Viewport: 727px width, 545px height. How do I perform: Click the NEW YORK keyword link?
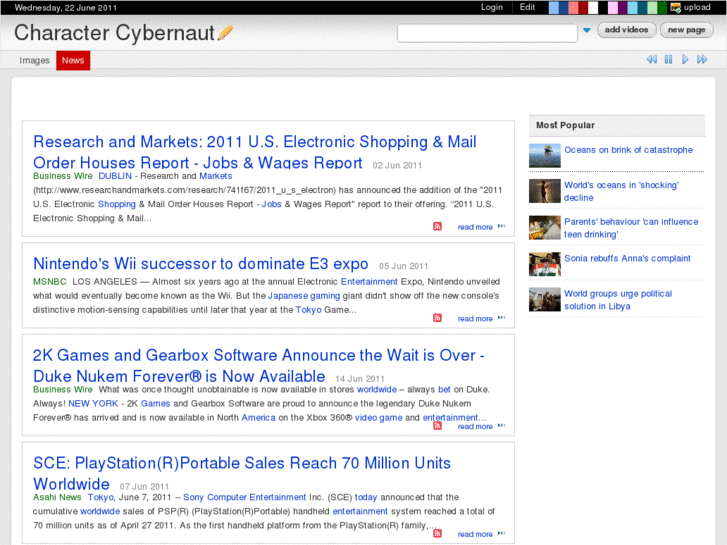tap(93, 404)
